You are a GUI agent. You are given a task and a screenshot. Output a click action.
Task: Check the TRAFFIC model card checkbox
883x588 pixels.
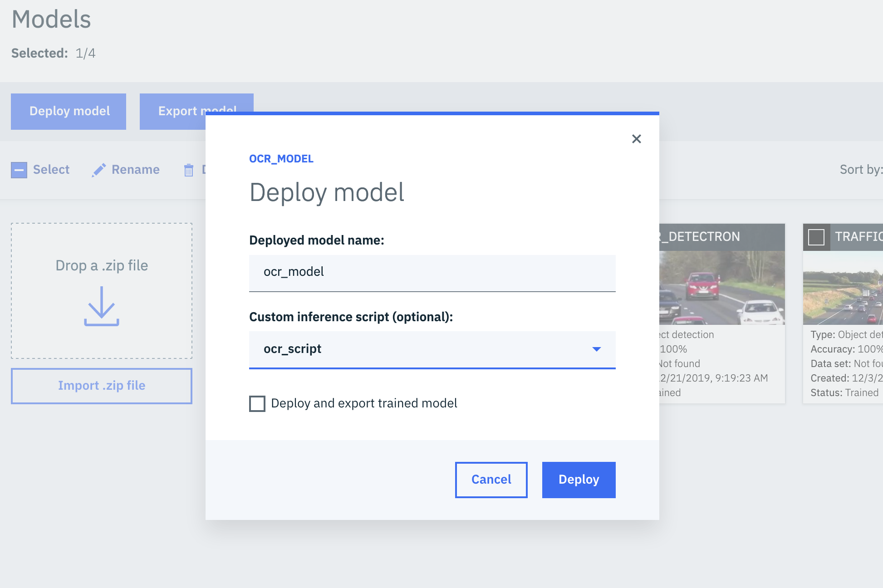click(x=816, y=237)
